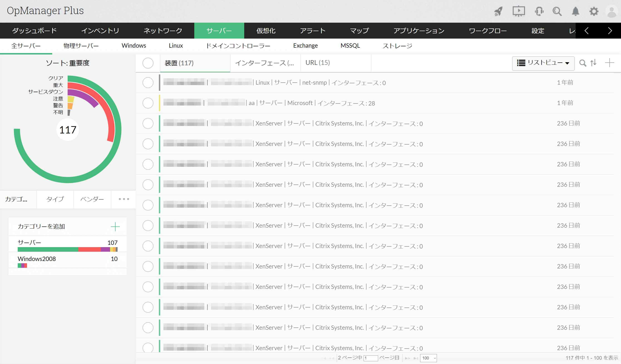Image resolution: width=621 pixels, height=364 pixels.
Task: Click カテゴリーを追加 plus button
Action: tap(115, 226)
